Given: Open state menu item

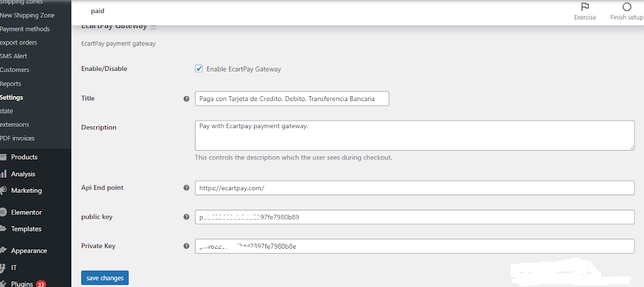Looking at the screenshot, I should [6, 111].
